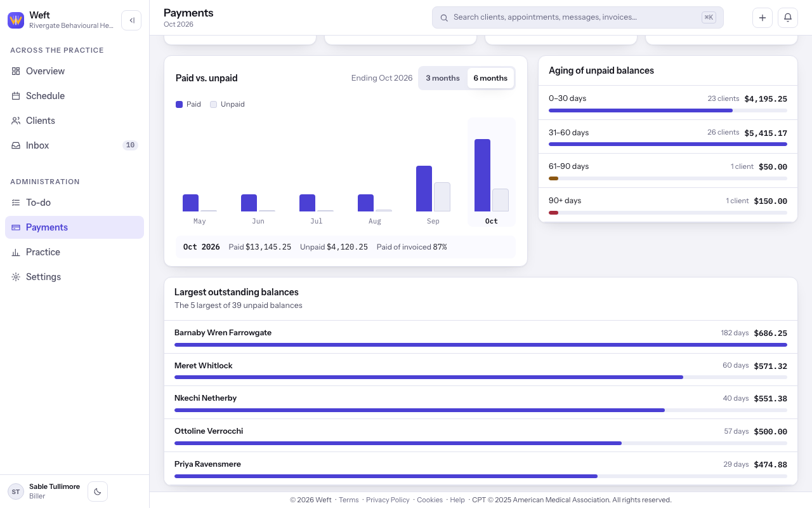Select Barnaby Wren Farrowgate's balance row
The width and height of the screenshot is (812, 508).
tap(481, 337)
